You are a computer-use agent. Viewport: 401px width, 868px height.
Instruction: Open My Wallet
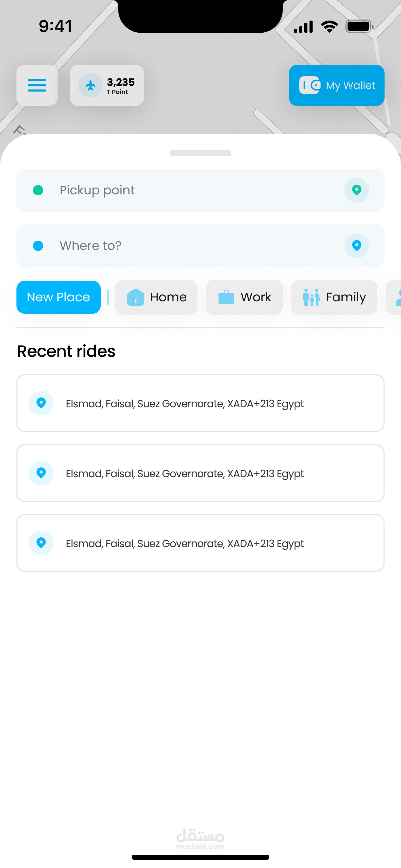tap(336, 85)
